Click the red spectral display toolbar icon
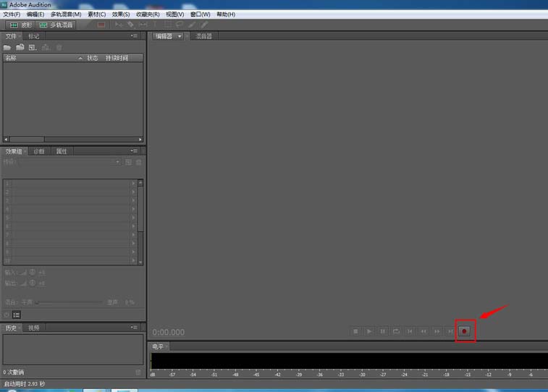The height and width of the screenshot is (392, 548). coord(101,25)
